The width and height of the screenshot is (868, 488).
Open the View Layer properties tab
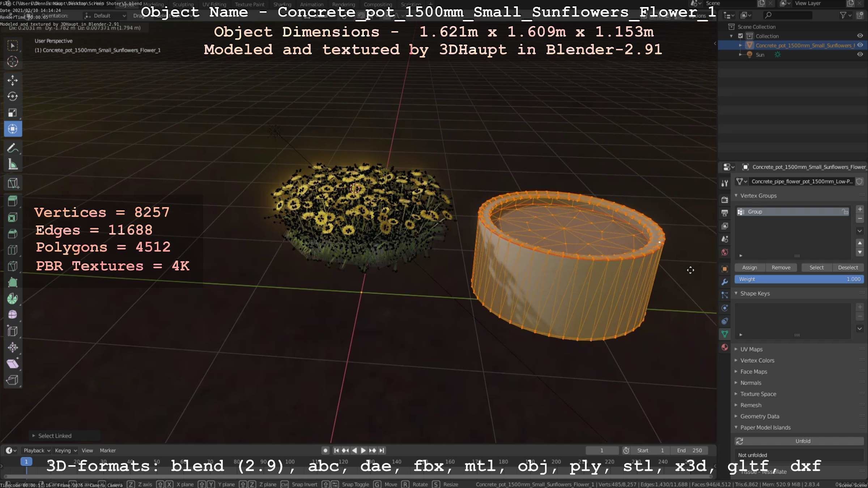[724, 226]
